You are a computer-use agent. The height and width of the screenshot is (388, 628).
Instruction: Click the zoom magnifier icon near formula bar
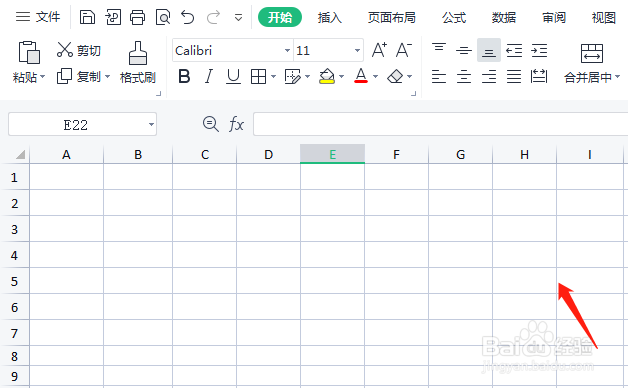[211, 124]
